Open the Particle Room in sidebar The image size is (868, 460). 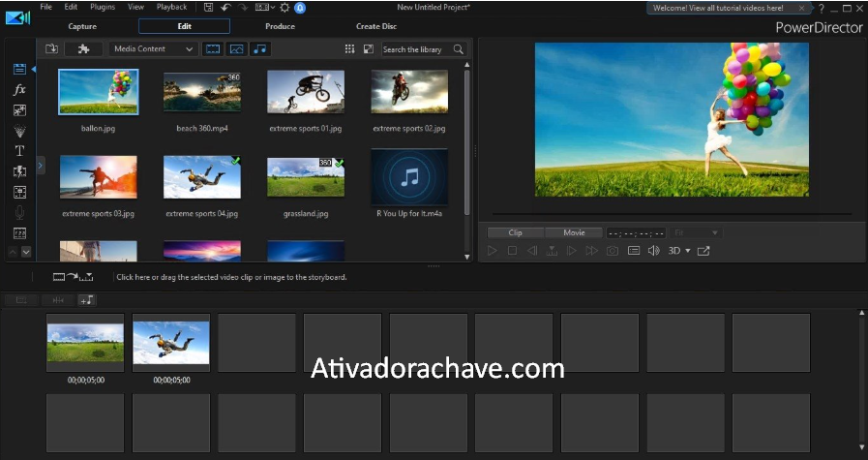click(x=19, y=131)
